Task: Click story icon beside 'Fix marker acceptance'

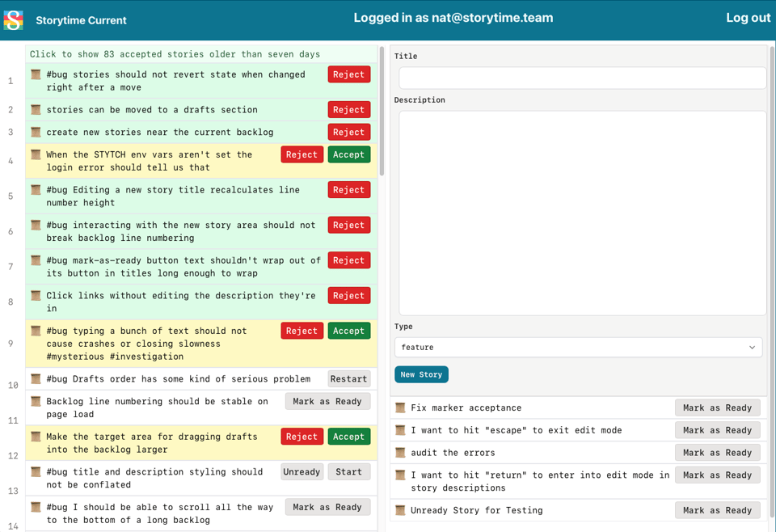Action: click(400, 407)
